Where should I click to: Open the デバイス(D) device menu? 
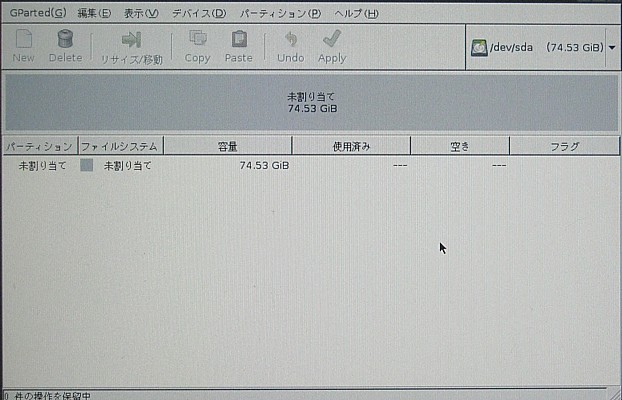click(x=199, y=13)
